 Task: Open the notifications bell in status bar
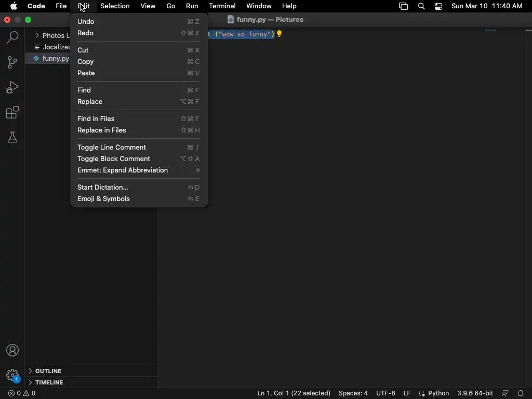[521, 393]
